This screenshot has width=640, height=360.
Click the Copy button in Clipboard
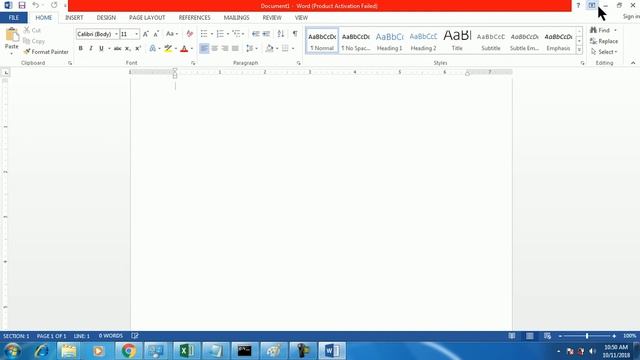(34, 41)
